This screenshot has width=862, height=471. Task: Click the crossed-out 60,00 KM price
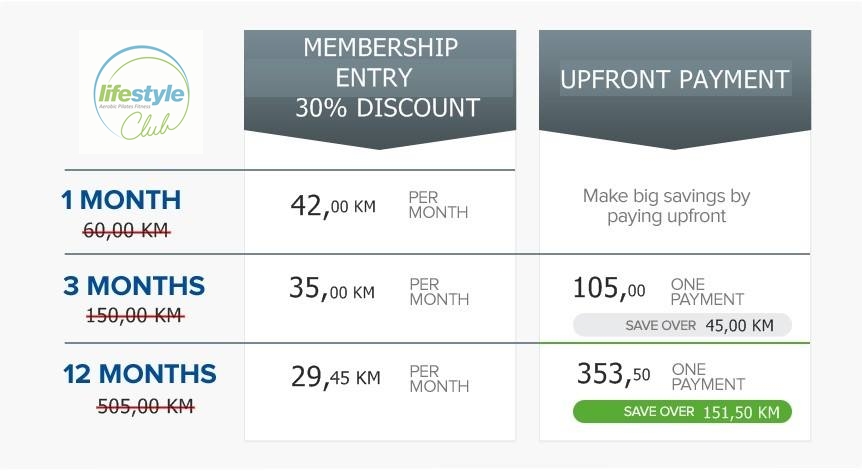coord(126,230)
